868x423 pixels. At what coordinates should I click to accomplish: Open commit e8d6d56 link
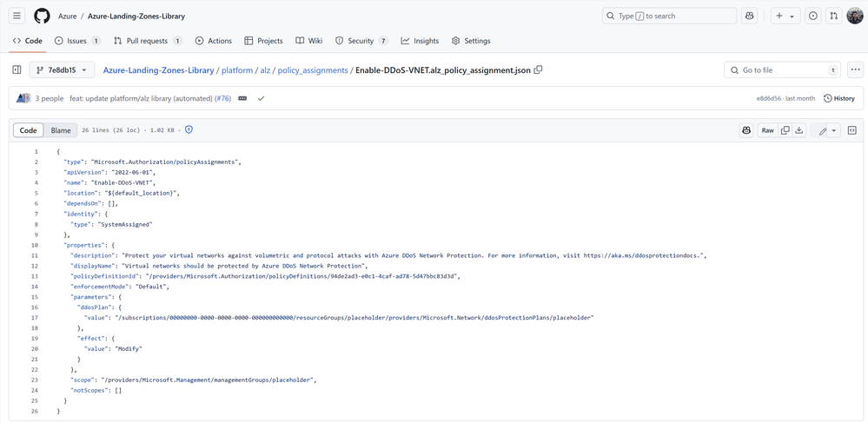(766, 98)
